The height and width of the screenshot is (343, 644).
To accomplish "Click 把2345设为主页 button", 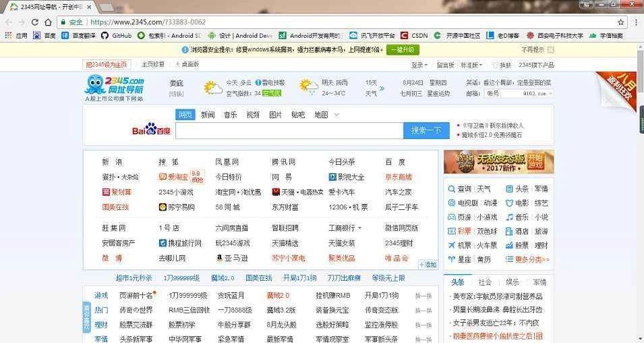I will (107, 65).
